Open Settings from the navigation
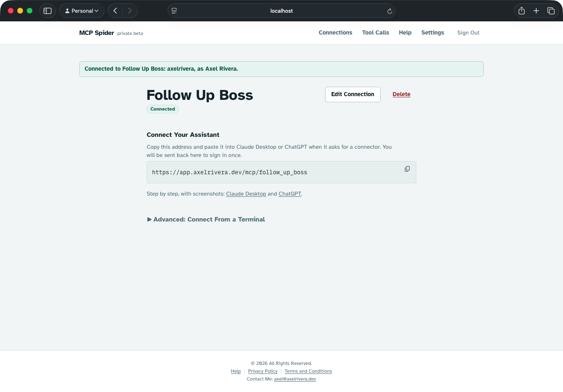Image resolution: width=563 pixels, height=392 pixels. point(433,32)
